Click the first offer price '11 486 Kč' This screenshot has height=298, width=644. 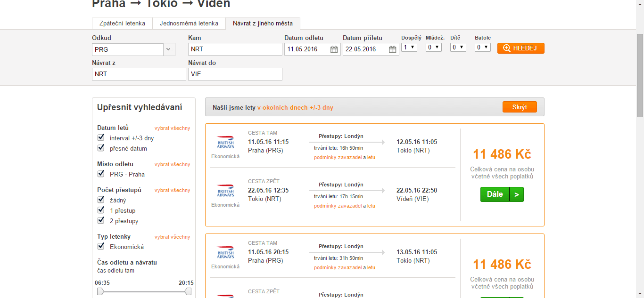click(502, 154)
